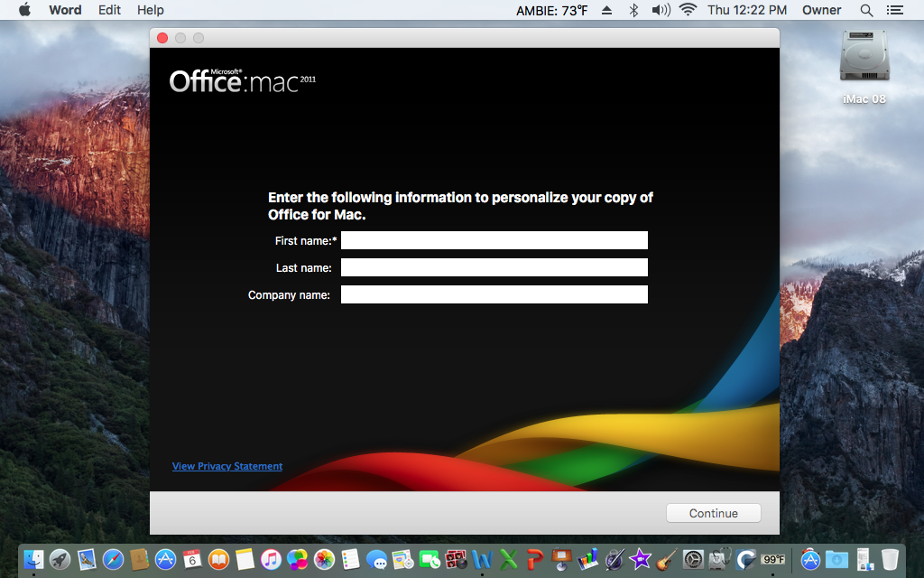The height and width of the screenshot is (578, 924).
Task: Open the blue App Store icon beside Contacts
Action: click(166, 558)
